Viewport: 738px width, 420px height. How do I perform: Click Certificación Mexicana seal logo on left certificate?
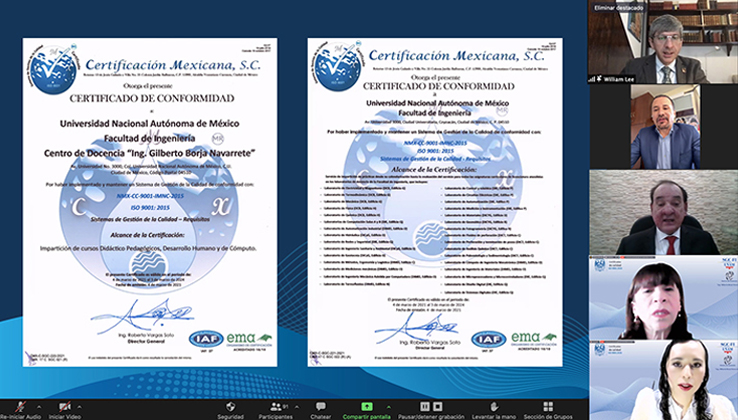(53, 69)
